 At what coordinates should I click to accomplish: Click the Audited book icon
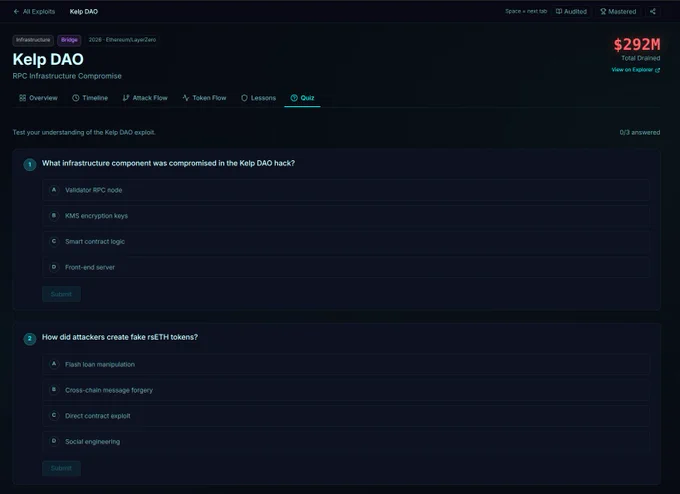(x=559, y=12)
